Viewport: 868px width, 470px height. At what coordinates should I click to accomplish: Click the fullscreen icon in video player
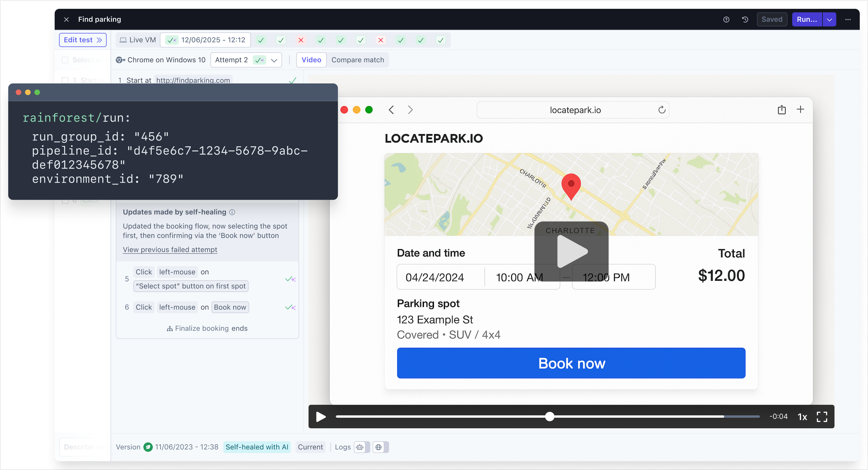pyautogui.click(x=822, y=417)
